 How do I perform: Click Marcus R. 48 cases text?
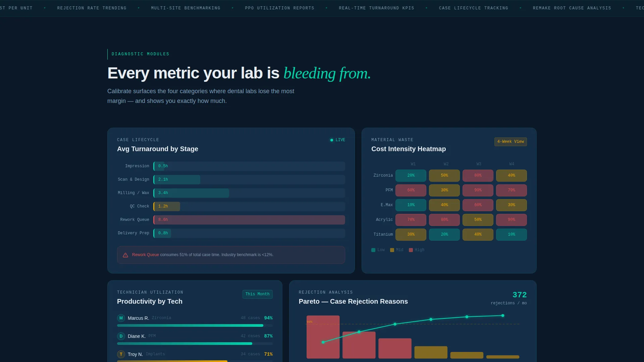[x=250, y=318]
